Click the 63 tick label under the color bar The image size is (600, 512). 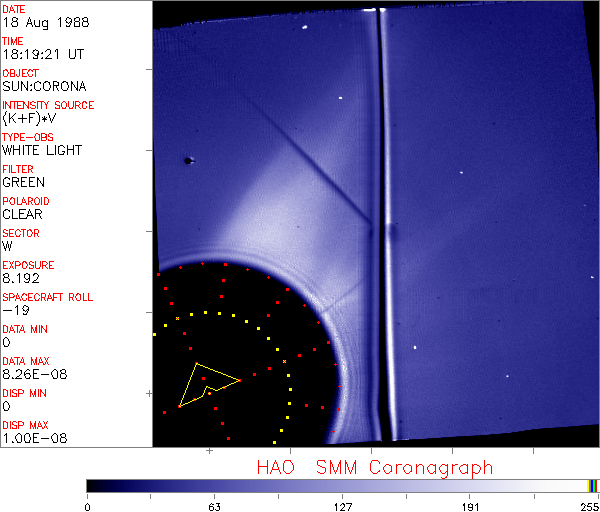[x=214, y=505]
